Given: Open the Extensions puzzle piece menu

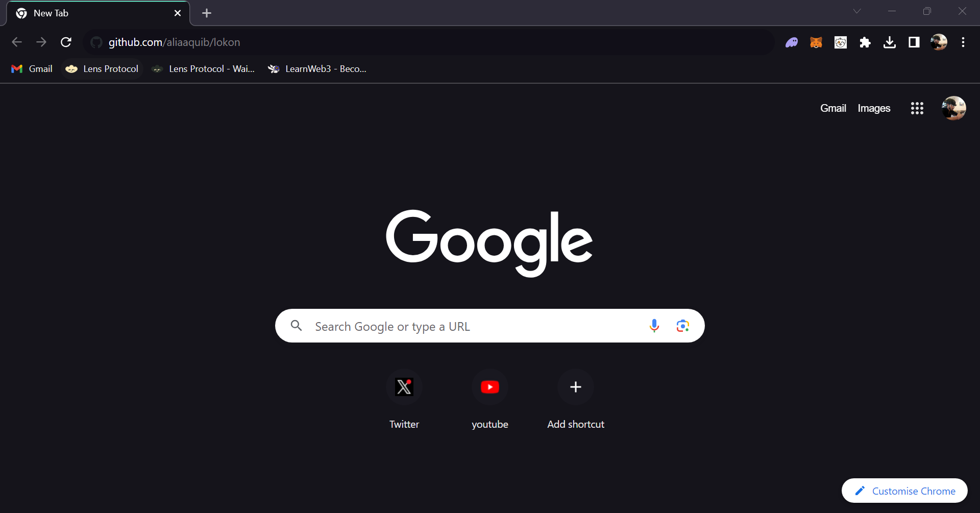Looking at the screenshot, I should pyautogui.click(x=865, y=42).
